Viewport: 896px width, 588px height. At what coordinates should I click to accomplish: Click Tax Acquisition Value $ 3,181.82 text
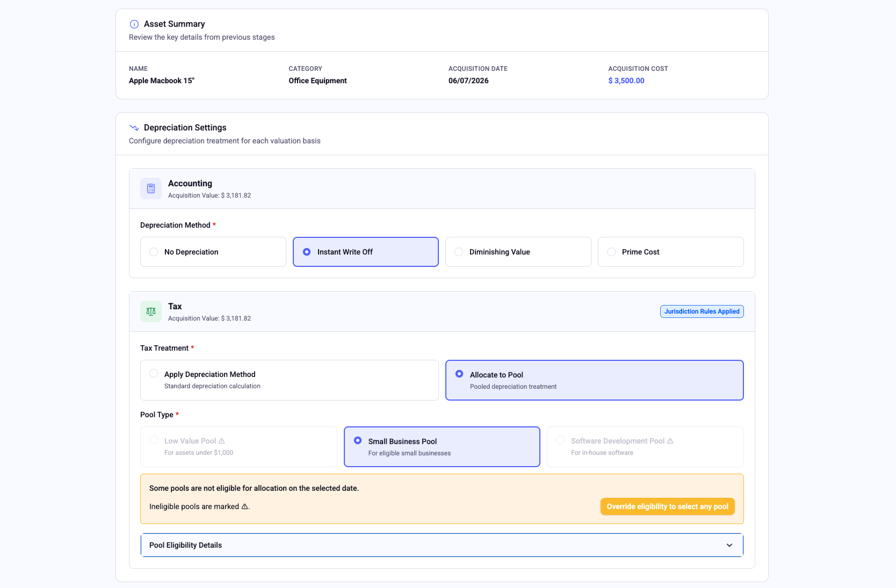coord(209,318)
